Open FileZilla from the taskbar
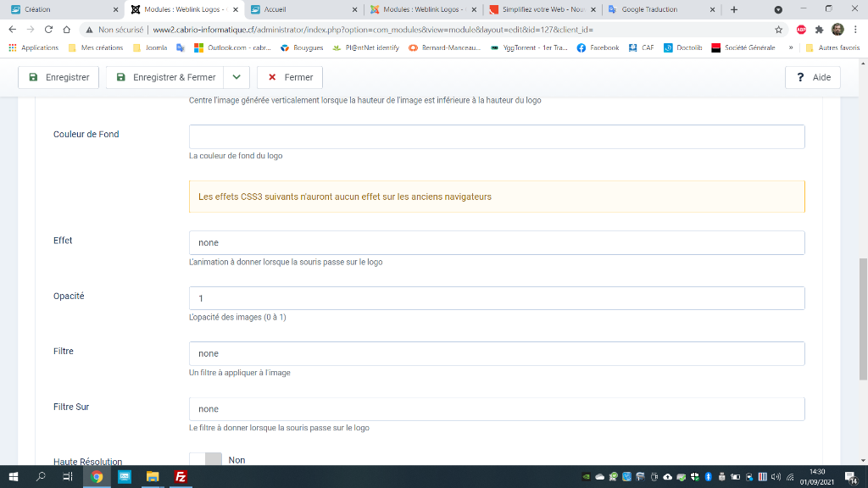Viewport: 868px width, 488px height. tap(181, 477)
